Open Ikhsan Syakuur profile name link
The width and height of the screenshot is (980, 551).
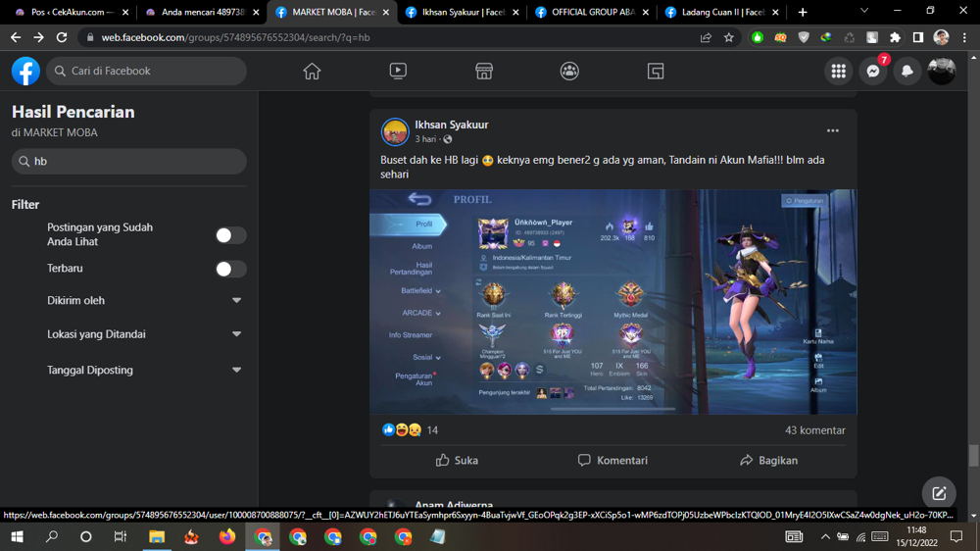pos(451,125)
